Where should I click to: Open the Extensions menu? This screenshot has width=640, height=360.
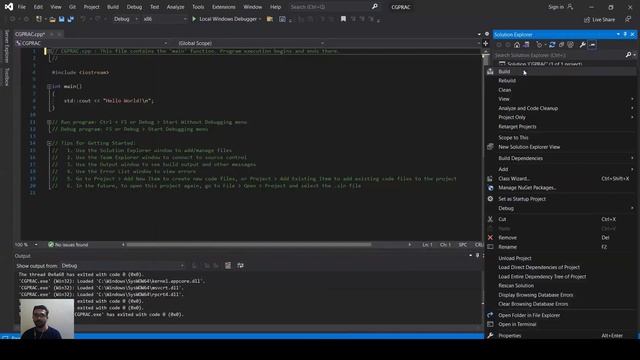tap(224, 7)
